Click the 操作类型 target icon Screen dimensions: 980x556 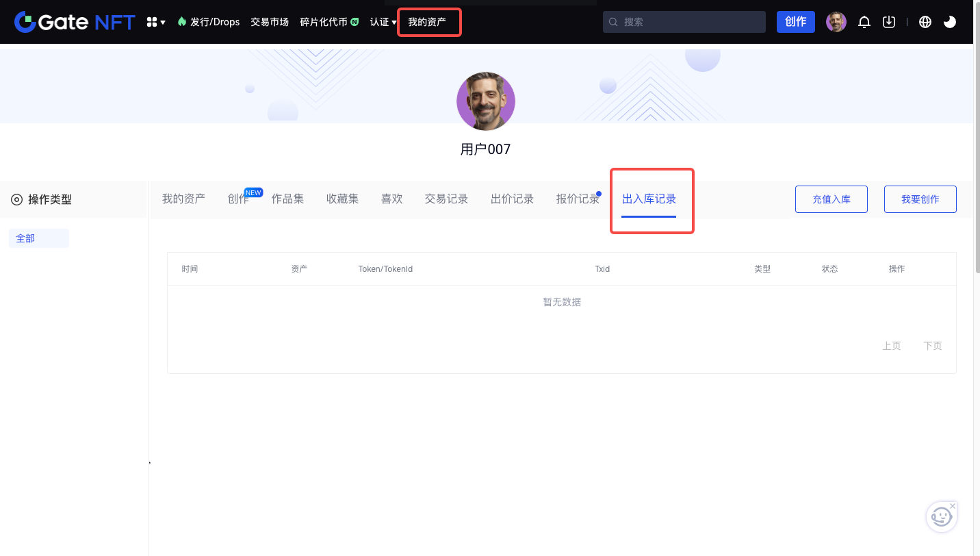(x=16, y=199)
